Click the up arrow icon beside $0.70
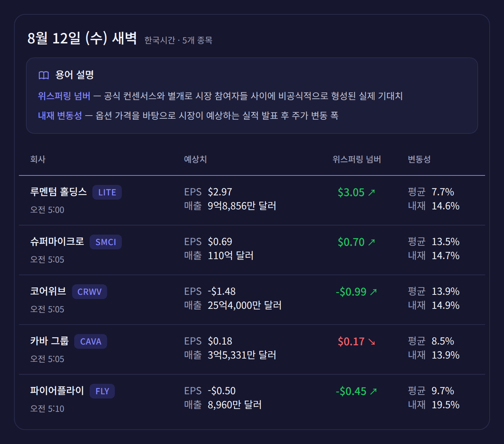The height and width of the screenshot is (444, 504). point(372,242)
